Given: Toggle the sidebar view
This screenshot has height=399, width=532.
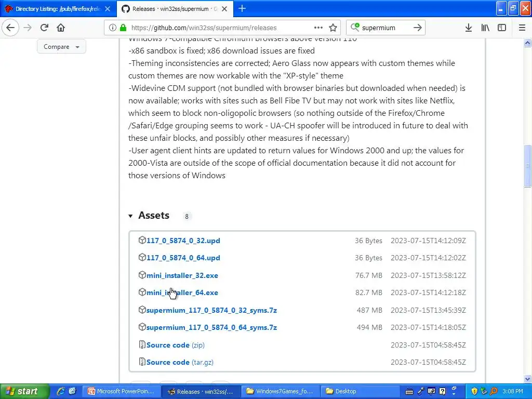Looking at the screenshot, I should tap(502, 28).
